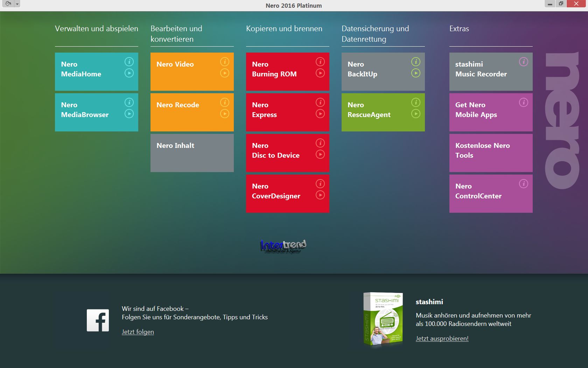The width and height of the screenshot is (588, 368).
Task: Expand title bar dropdown arrow
Action: click(17, 4)
